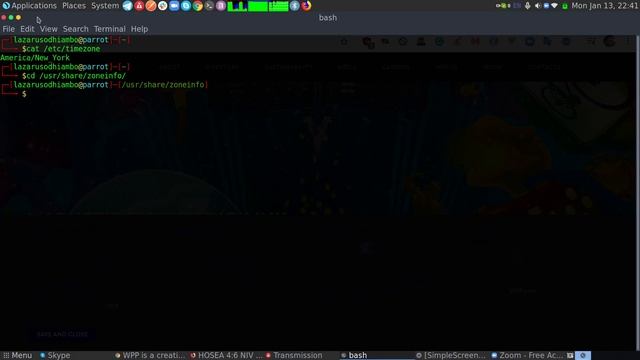Open the Search menu in terminal
Image resolution: width=640 pixels, height=360 pixels.
click(76, 29)
